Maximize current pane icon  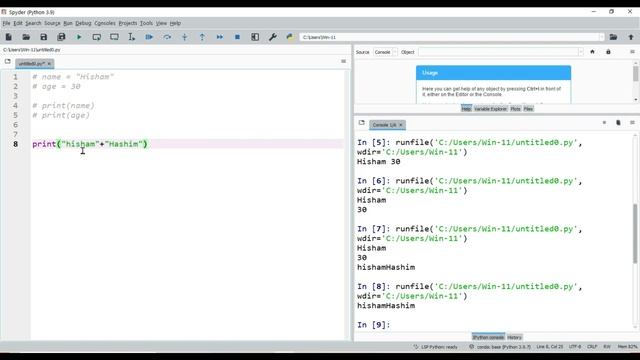click(x=255, y=37)
